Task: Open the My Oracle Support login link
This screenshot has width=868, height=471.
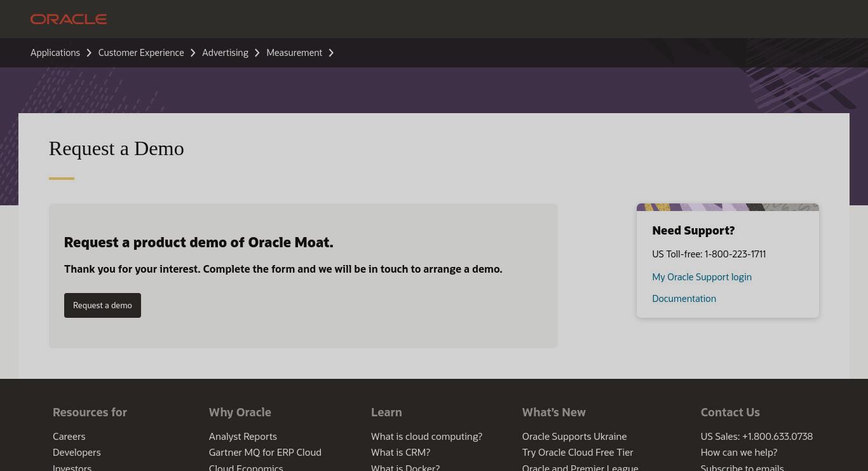Action: coord(702,277)
